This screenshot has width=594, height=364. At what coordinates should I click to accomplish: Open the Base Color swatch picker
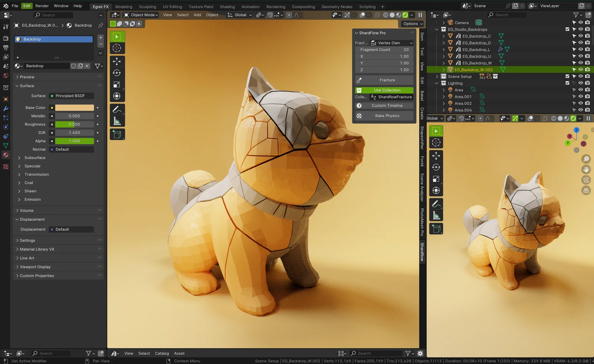tap(74, 107)
